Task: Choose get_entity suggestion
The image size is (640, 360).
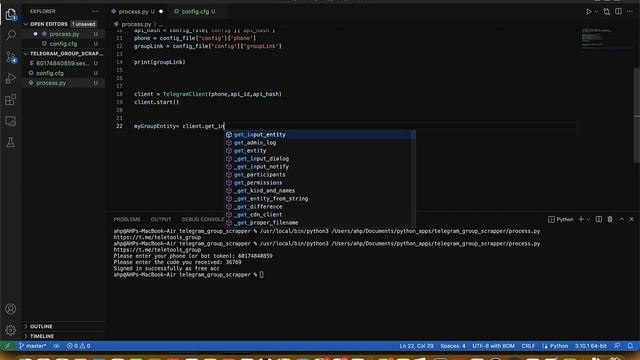Action: point(320,151)
